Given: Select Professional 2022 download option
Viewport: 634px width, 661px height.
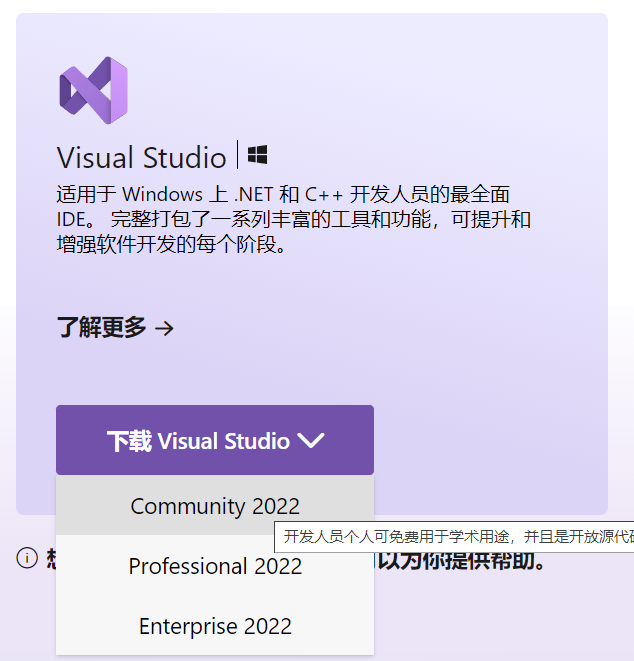Looking at the screenshot, I should pyautogui.click(x=215, y=565).
